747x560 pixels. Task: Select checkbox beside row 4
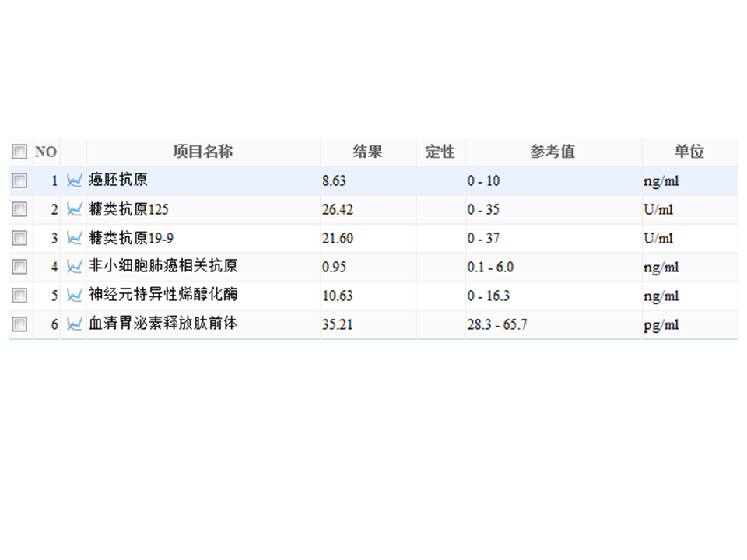coord(19,267)
